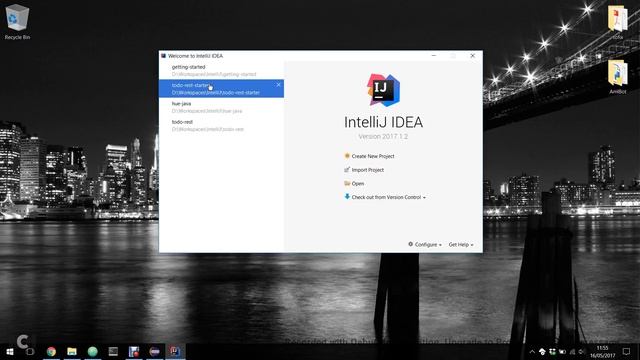
Task: Click the IntelliJ IDEA logo
Action: click(x=383, y=90)
